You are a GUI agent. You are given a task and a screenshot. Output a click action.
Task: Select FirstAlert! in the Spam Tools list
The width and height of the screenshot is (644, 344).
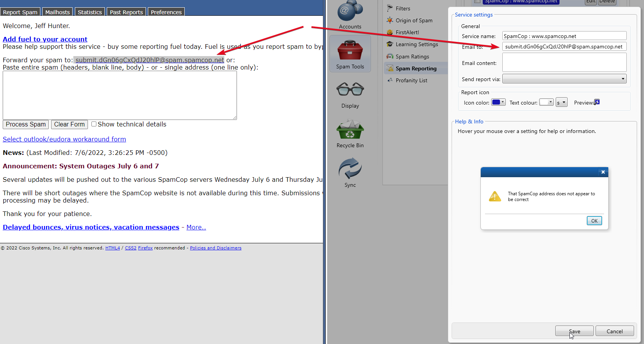(407, 32)
